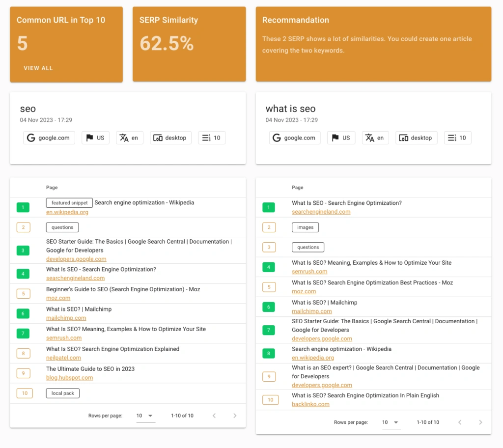Go to next page in what is seo table
Image resolution: width=503 pixels, height=448 pixels.
pyautogui.click(x=480, y=422)
